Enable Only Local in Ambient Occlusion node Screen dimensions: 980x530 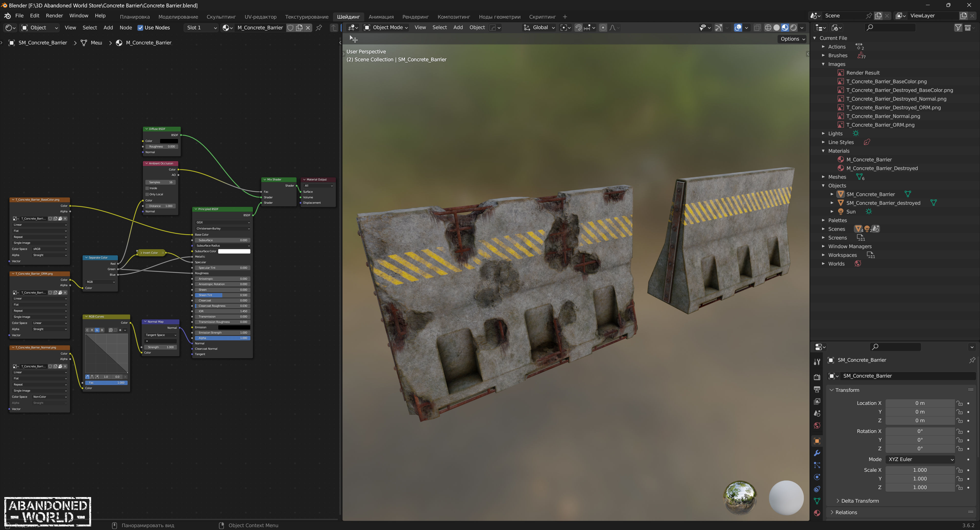pos(147,195)
